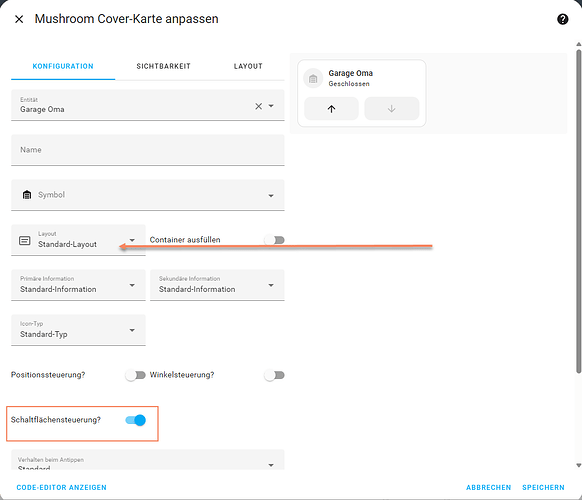Click the Speichern button
Viewport: 582px width, 500px height.
coord(543,487)
